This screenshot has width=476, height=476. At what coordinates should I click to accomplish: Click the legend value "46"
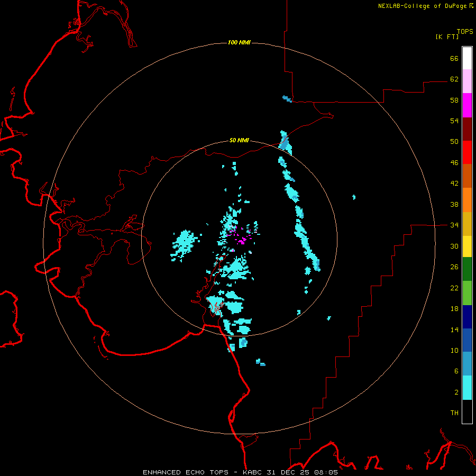[454, 163]
